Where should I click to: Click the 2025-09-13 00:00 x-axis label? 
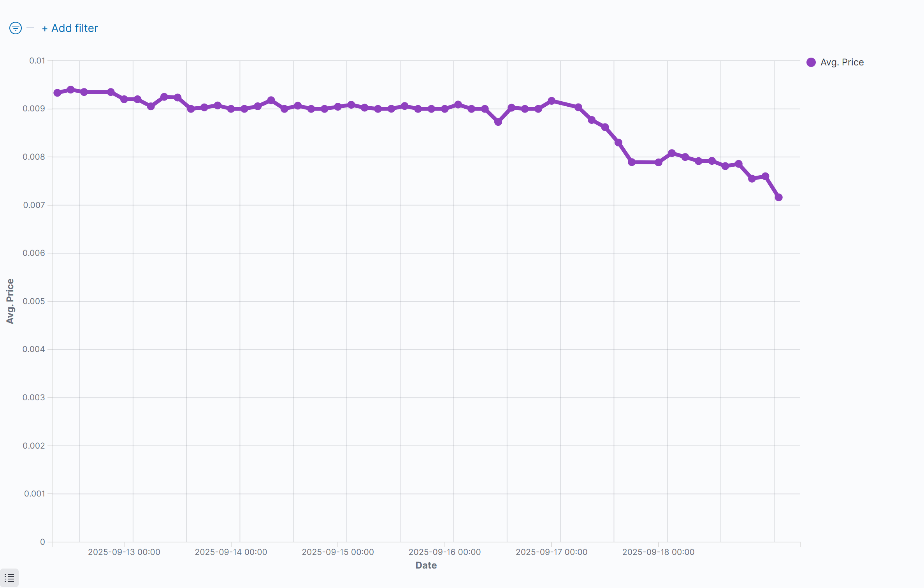pos(124,552)
